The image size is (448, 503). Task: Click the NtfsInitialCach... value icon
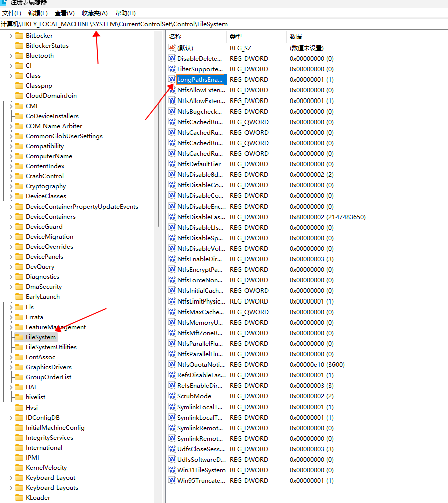pos(172,290)
